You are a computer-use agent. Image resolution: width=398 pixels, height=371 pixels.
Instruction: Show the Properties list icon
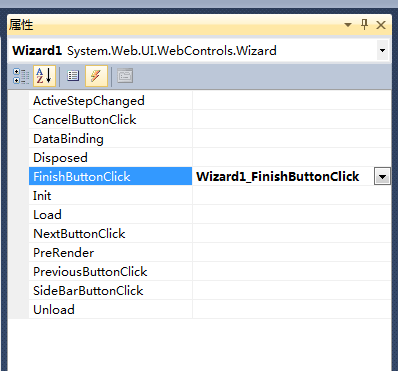73,76
